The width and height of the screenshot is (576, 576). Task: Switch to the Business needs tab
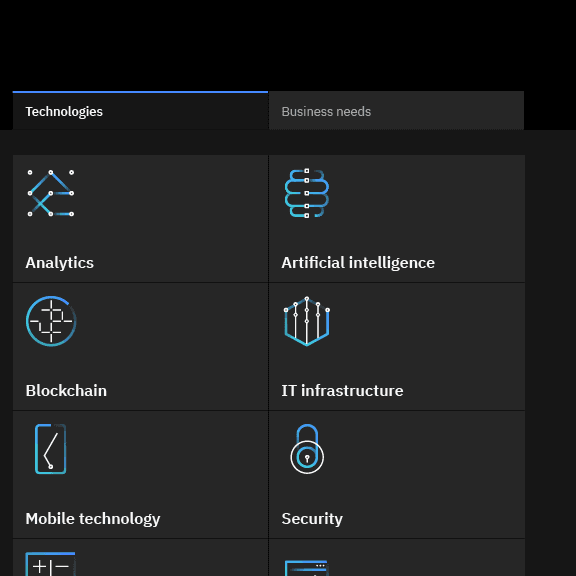[396, 111]
